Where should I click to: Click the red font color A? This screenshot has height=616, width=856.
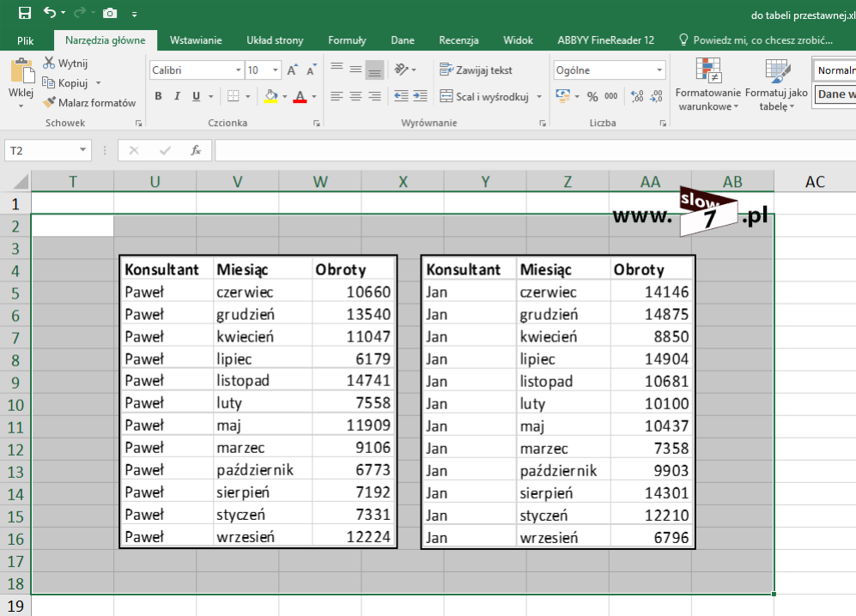[x=300, y=96]
